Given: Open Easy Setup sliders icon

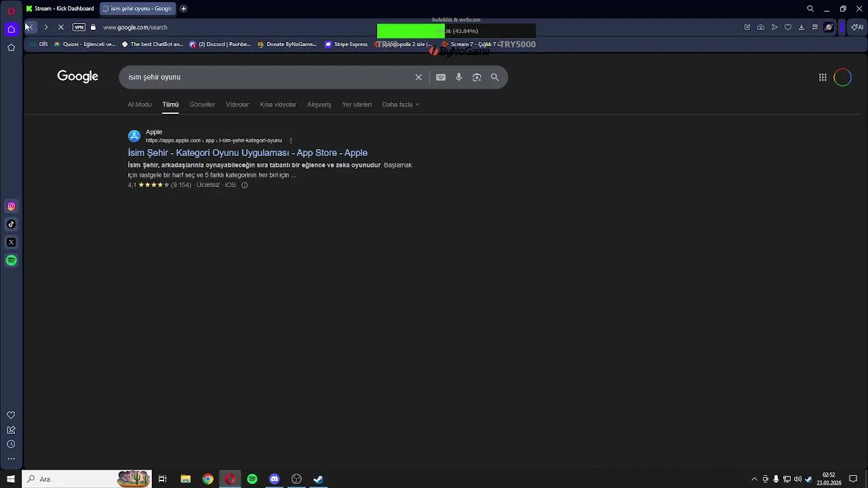Looking at the screenshot, I should pyautogui.click(x=815, y=27).
